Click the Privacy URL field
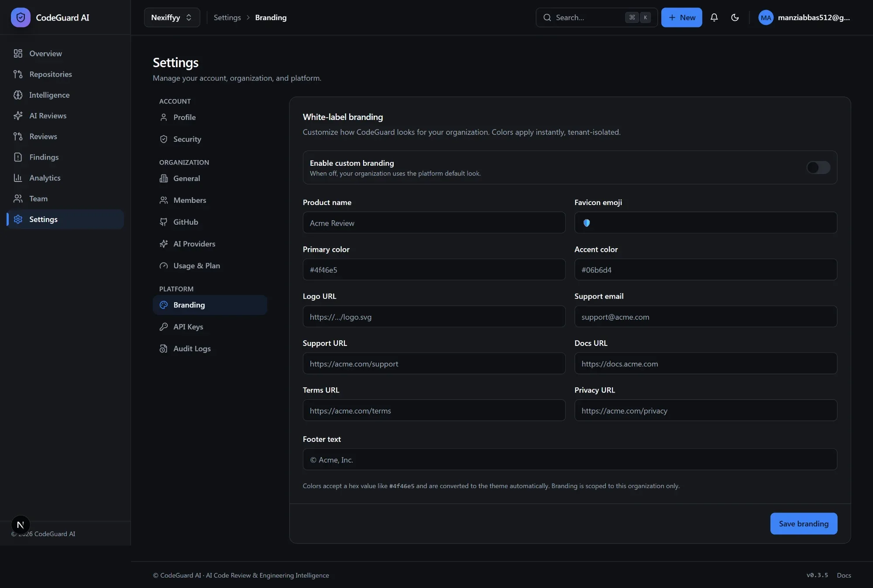 coord(706,410)
